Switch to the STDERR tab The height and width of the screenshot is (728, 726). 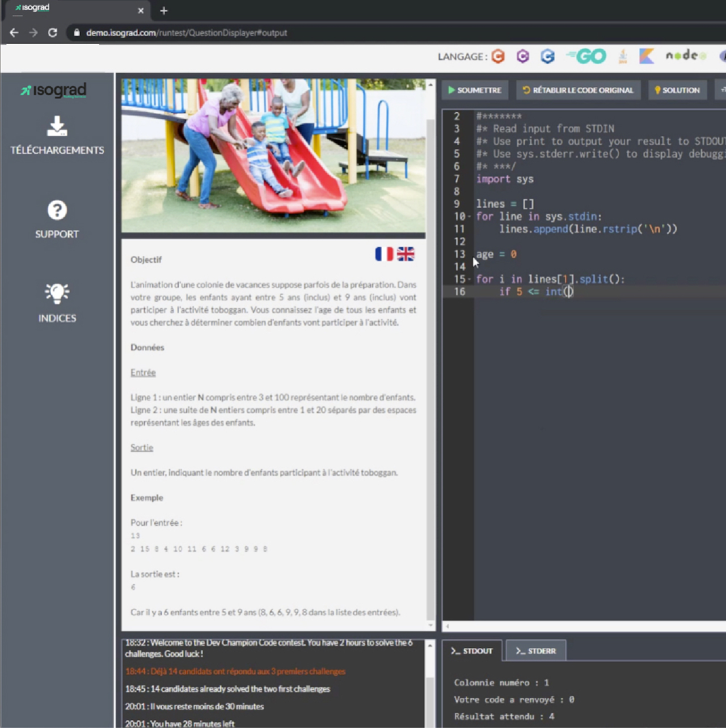(x=535, y=651)
